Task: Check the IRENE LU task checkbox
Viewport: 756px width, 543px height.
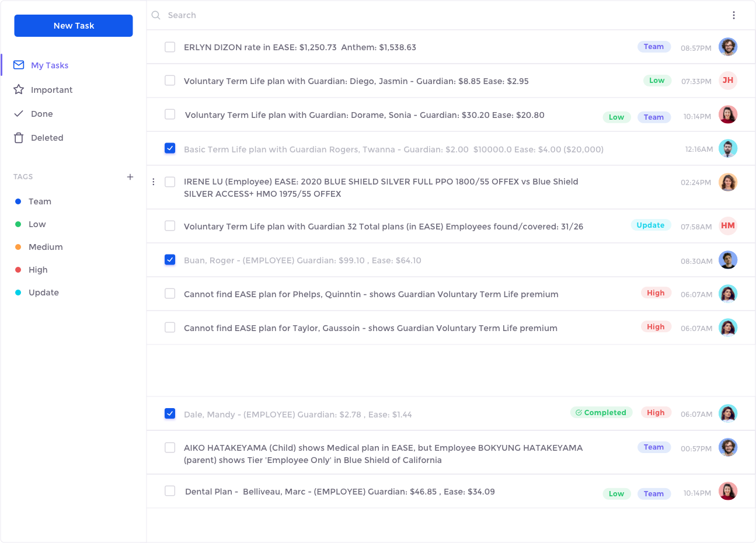Action: 170,182
